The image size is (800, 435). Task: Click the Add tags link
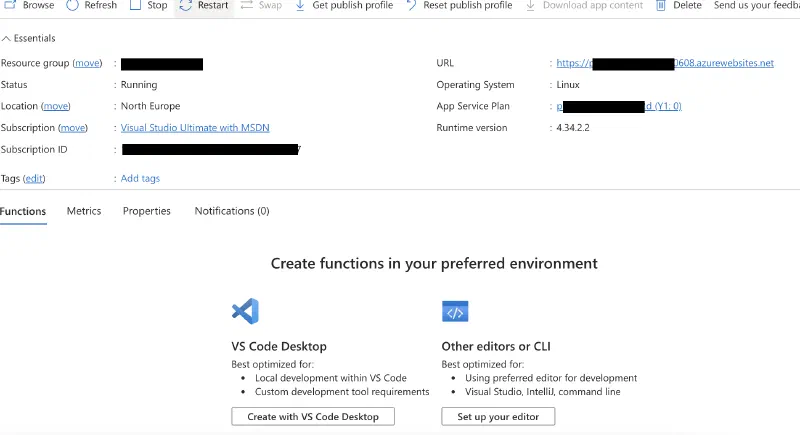(x=140, y=178)
